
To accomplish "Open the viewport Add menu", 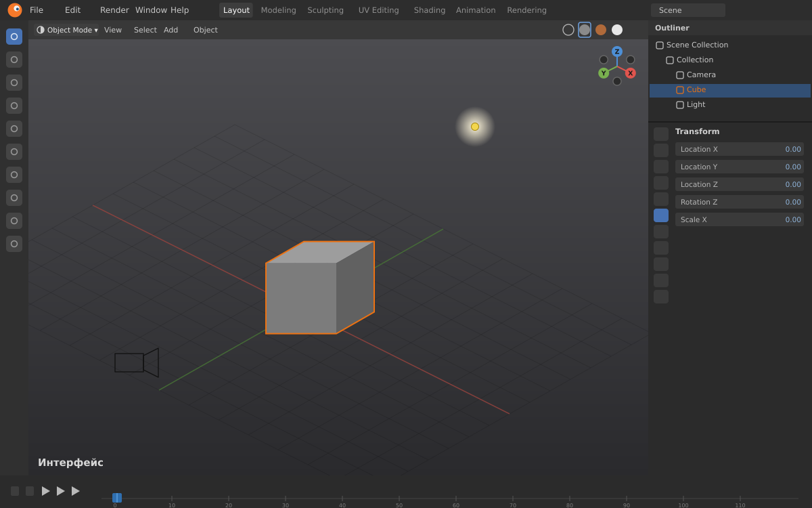I will [171, 30].
